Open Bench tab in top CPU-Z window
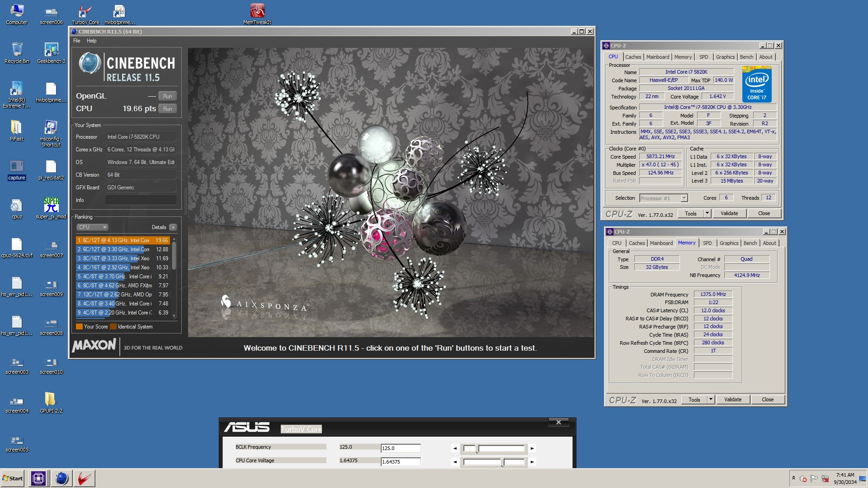This screenshot has height=488, width=868. [x=746, y=57]
